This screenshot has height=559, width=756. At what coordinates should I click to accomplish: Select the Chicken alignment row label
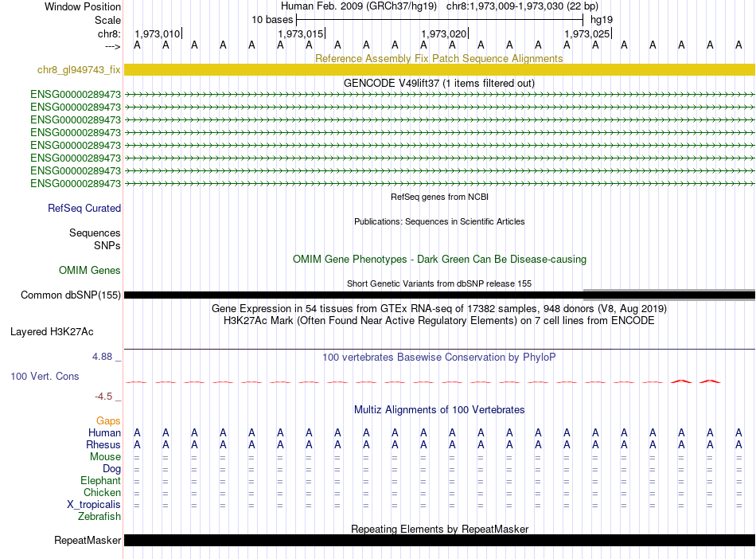click(x=102, y=492)
